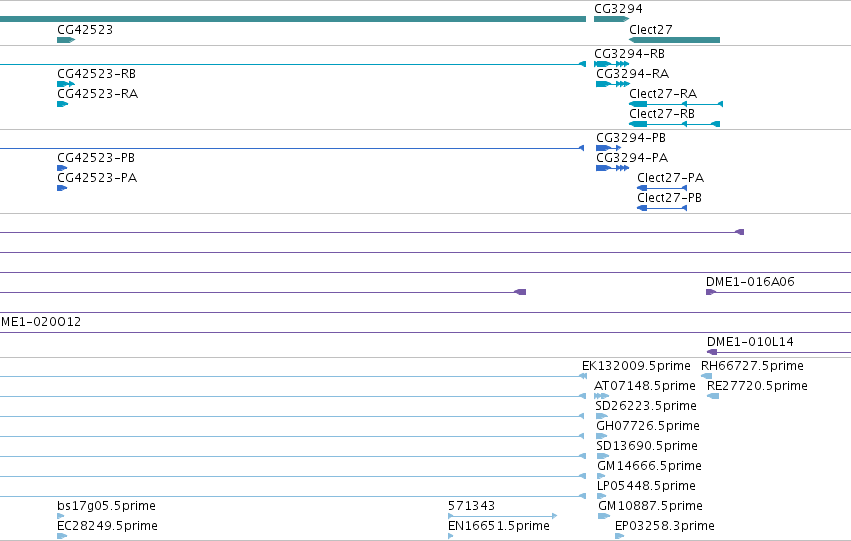Select transcript CG42523-RA label
Image resolution: width=851 pixels, height=541 pixels.
(98, 94)
